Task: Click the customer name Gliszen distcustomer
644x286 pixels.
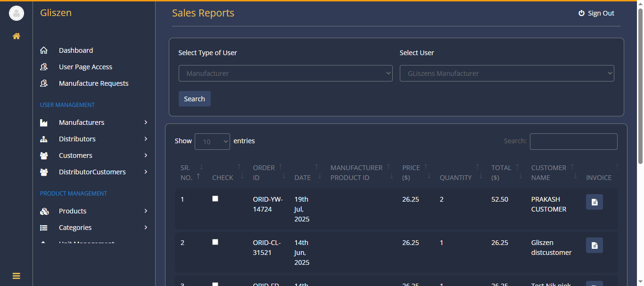Action: click(x=551, y=247)
